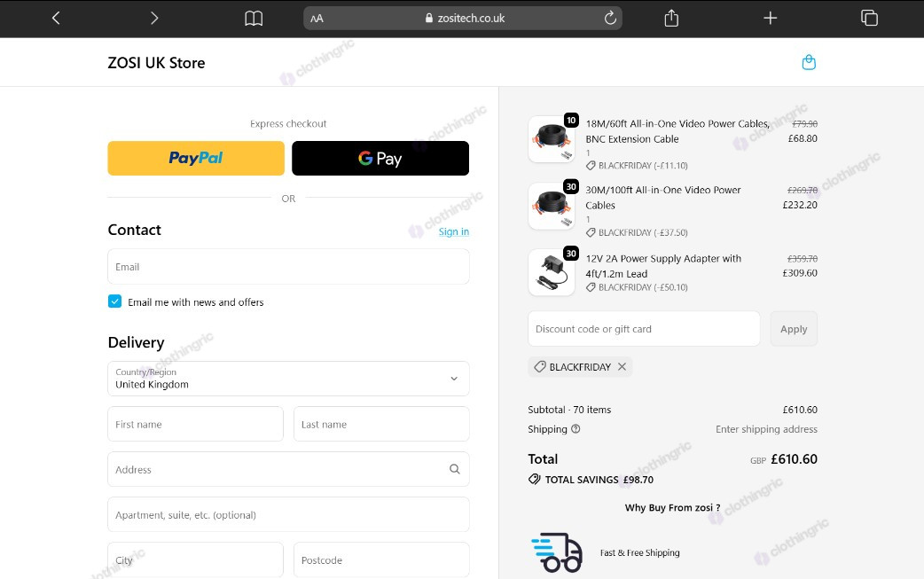
Task: Open the bookmarks book icon
Action: click(x=254, y=19)
